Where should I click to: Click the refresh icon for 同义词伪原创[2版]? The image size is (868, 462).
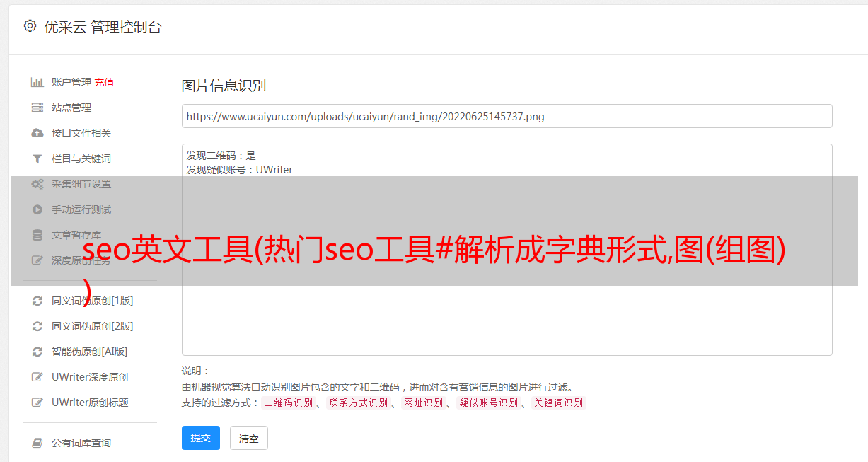[37, 326]
